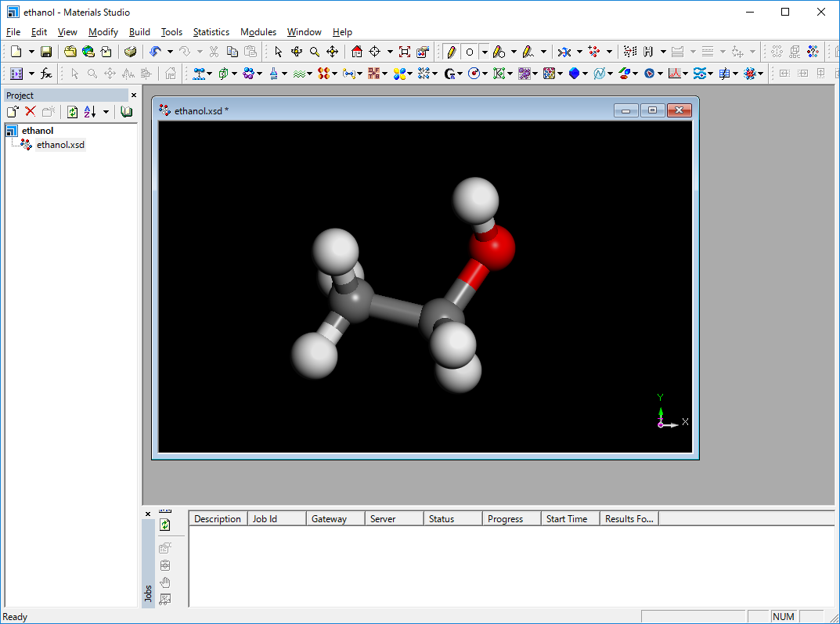This screenshot has width=840, height=624.
Task: Open the dropdown arrow beside the New document icon
Action: point(31,52)
